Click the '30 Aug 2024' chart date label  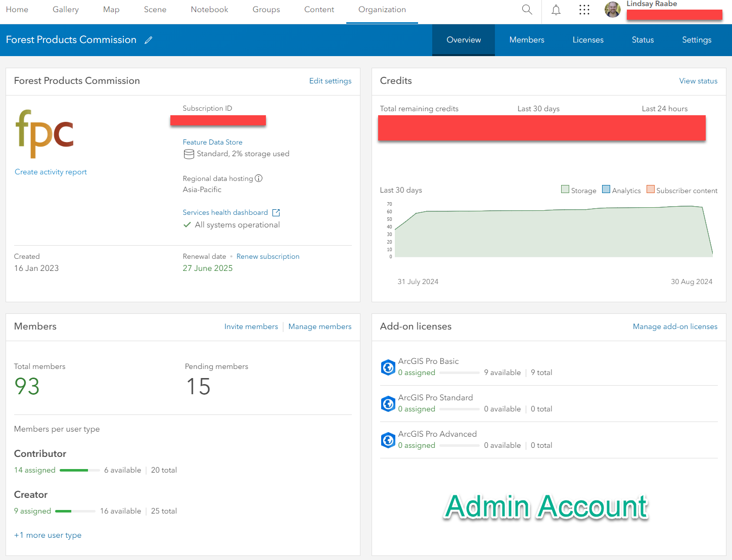[x=692, y=282]
